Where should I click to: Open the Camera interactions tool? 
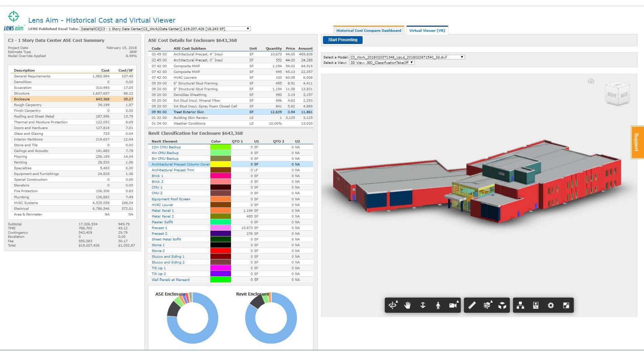453,305
